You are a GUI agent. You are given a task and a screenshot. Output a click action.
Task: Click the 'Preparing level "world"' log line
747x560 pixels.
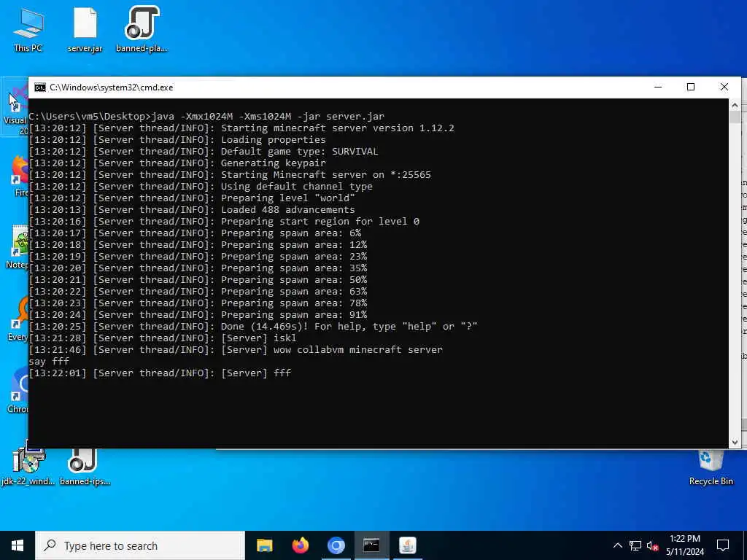192,198
